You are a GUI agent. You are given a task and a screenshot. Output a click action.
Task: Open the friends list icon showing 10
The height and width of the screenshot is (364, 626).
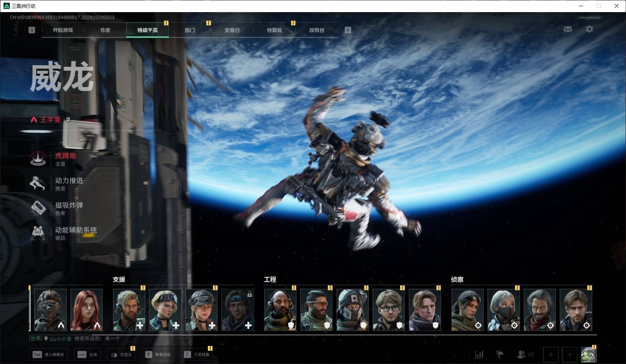tap(525, 354)
